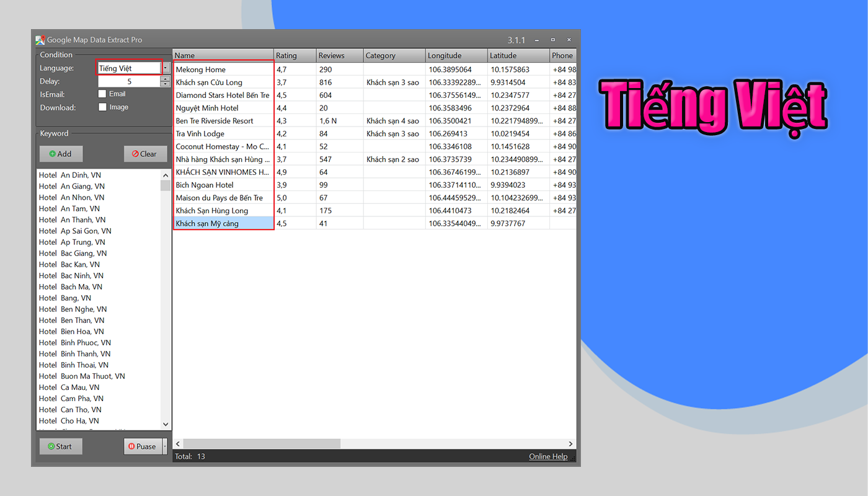Increase Delay value with the up stepper arrow
The height and width of the screenshot is (496, 868).
165,78
